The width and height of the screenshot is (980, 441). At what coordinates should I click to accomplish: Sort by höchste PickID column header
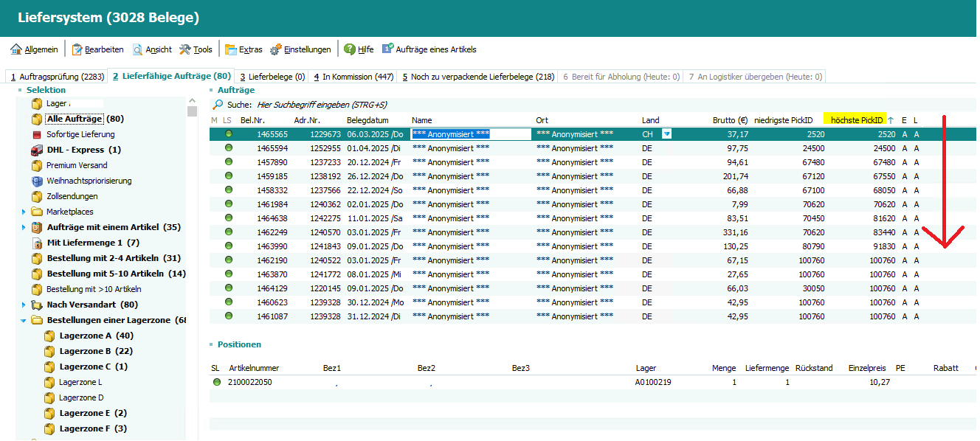(856, 120)
